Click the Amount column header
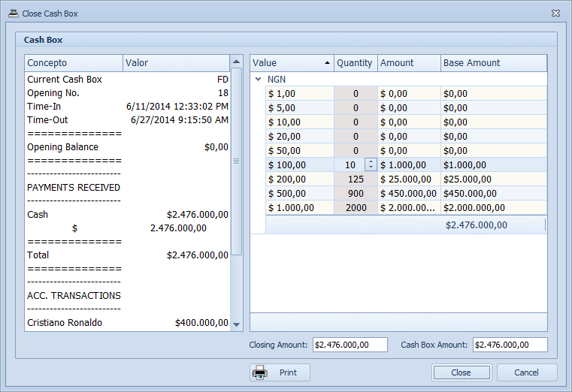Viewport: 572px width, 392px height. tap(408, 63)
